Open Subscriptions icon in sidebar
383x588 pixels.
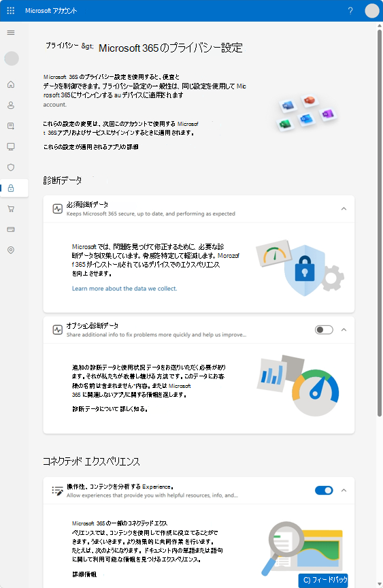(11, 126)
